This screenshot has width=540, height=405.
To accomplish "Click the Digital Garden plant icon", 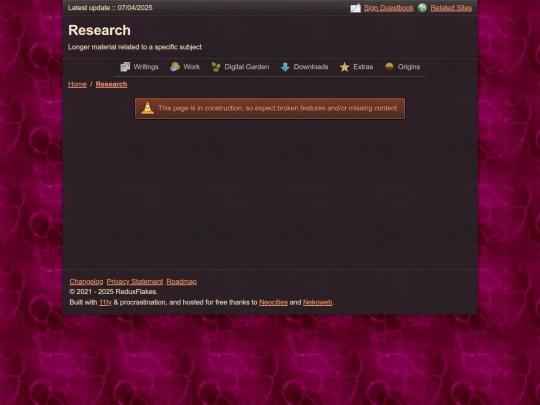I will (x=216, y=67).
